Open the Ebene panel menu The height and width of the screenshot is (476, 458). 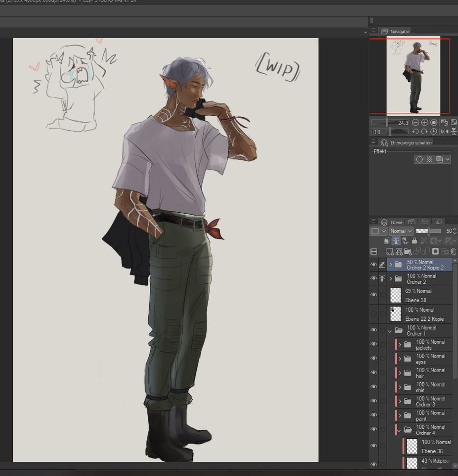[374, 221]
